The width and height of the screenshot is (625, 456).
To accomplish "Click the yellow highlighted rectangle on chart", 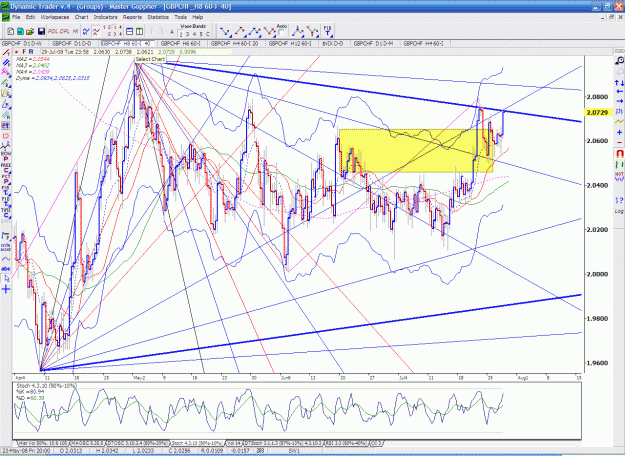I will [x=416, y=150].
